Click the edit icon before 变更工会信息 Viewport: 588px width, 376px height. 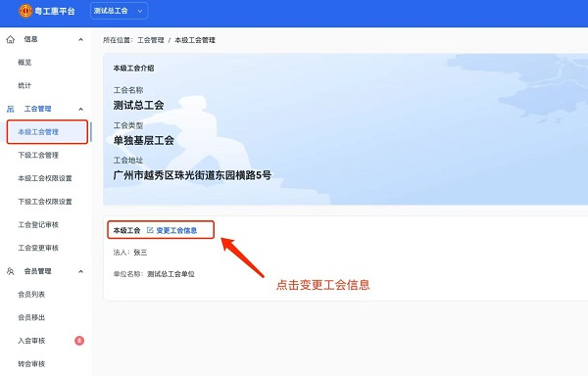(150, 230)
